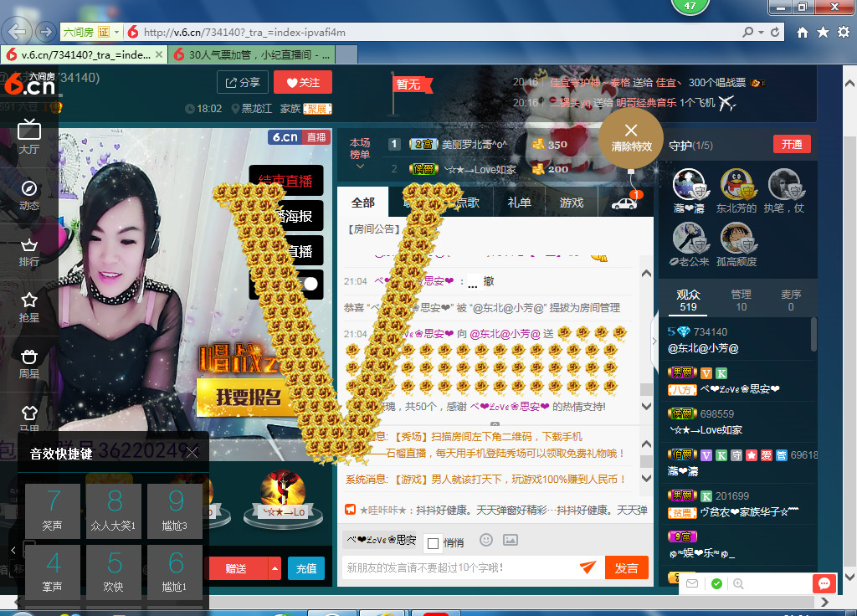This screenshot has width=857, height=616.
Task: Click the image upload icon in chat
Action: 511,540
